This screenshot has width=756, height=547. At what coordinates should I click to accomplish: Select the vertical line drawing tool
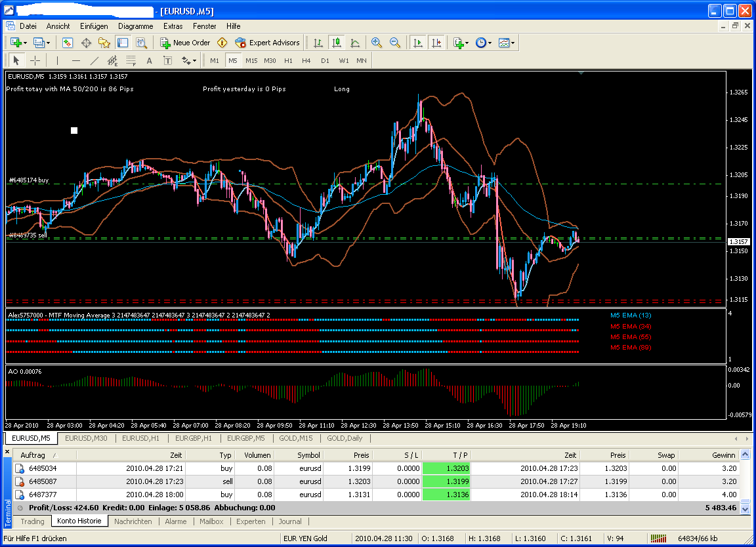[57, 61]
